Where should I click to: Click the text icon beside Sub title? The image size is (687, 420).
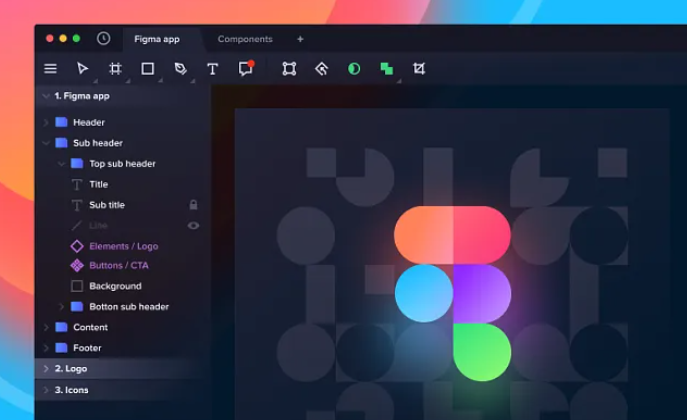[x=77, y=205]
